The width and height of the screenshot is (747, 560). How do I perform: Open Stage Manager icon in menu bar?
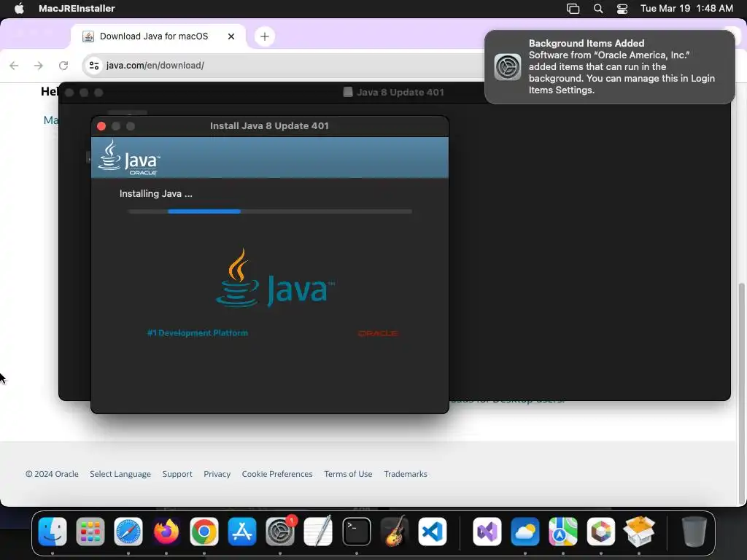point(573,9)
